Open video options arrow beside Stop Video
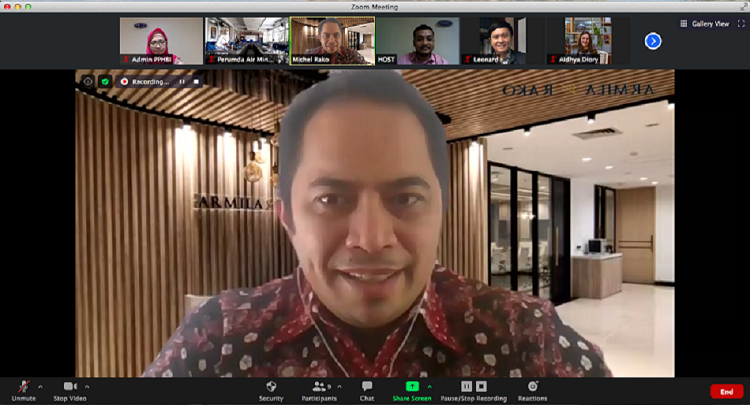Image resolution: width=750 pixels, height=405 pixels. pyautogui.click(x=87, y=386)
